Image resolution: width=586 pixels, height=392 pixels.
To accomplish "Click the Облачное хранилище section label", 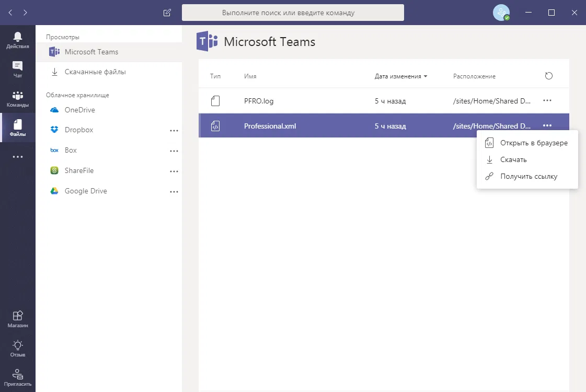I will [77, 95].
